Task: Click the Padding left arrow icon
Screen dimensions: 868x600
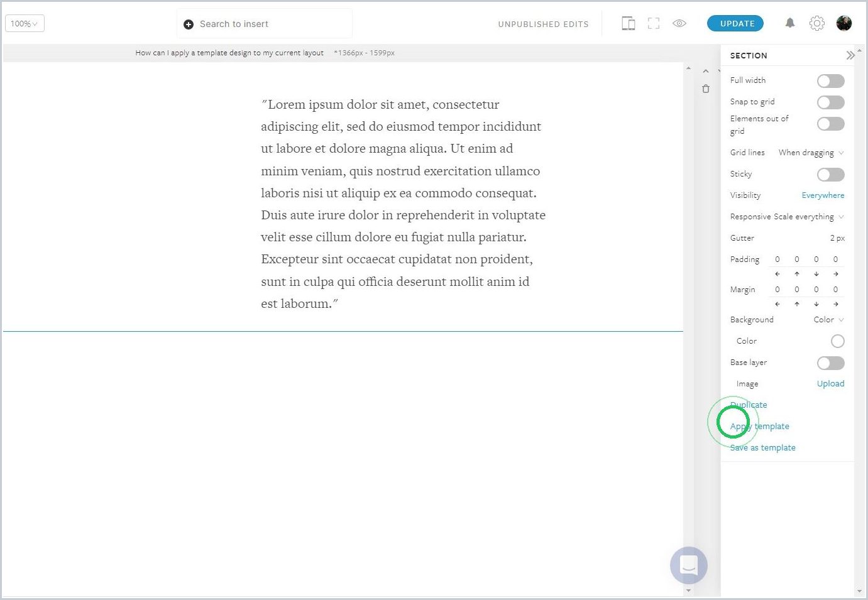Action: point(777,274)
